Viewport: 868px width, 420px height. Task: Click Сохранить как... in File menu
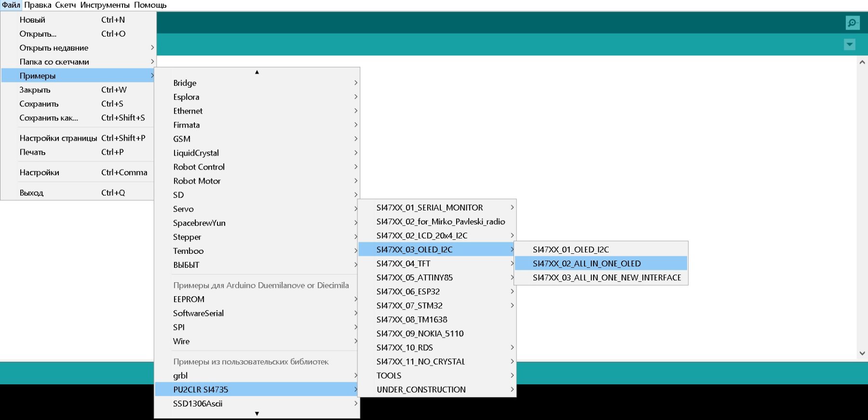tap(49, 118)
